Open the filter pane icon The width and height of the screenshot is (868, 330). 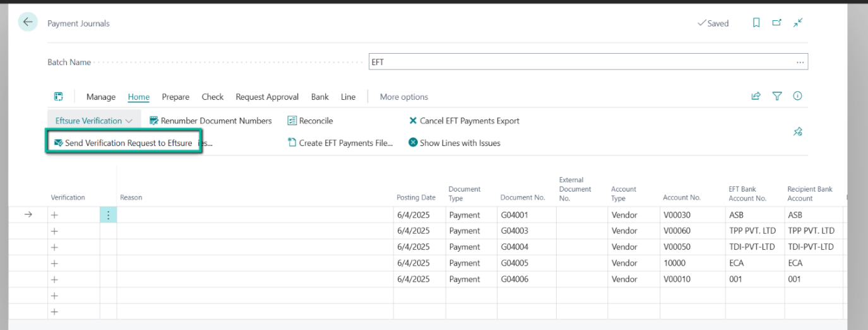[777, 96]
